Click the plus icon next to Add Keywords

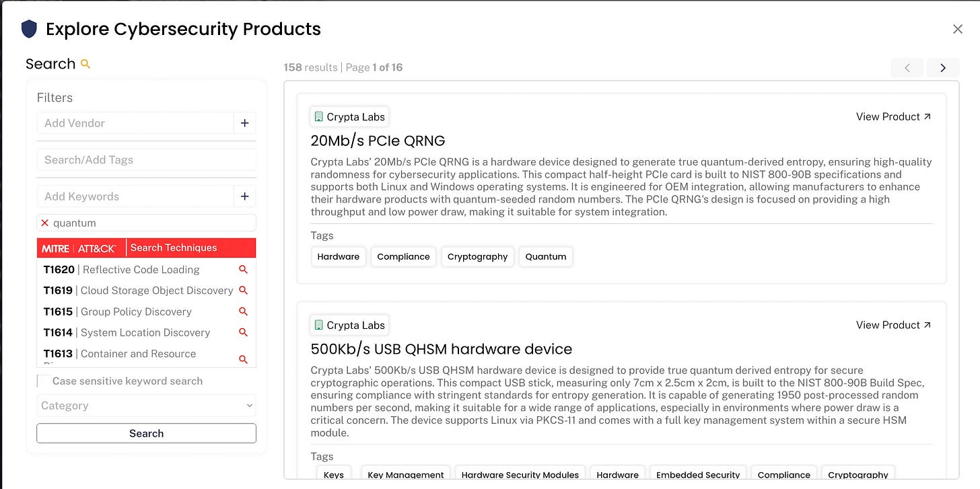click(244, 196)
